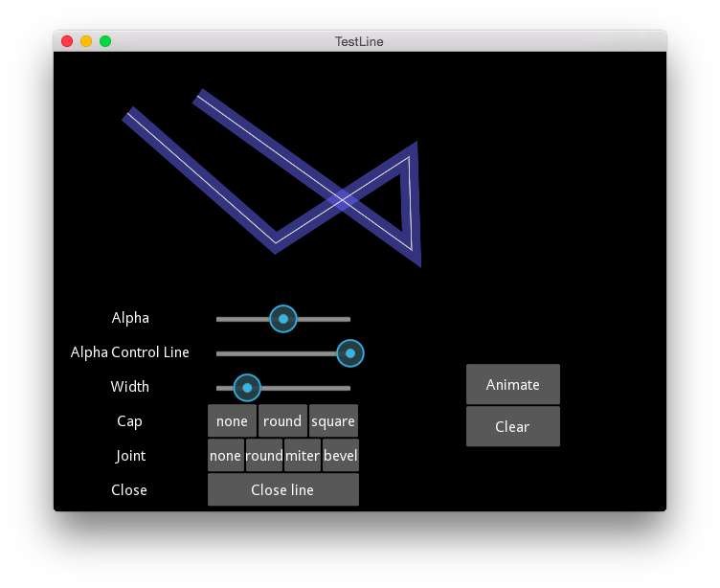The image size is (720, 588).
Task: Select the round Joint option
Action: tap(264, 455)
